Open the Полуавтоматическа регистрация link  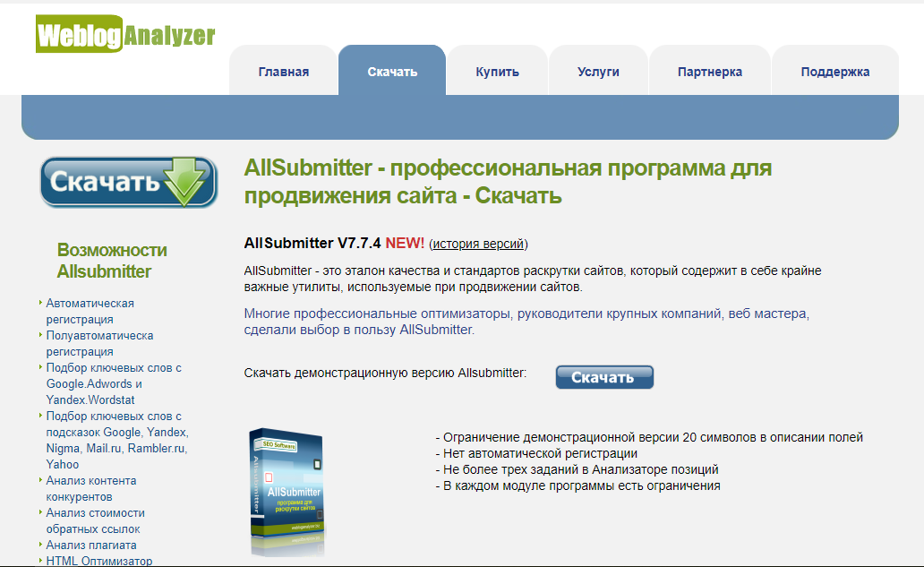[x=99, y=343]
